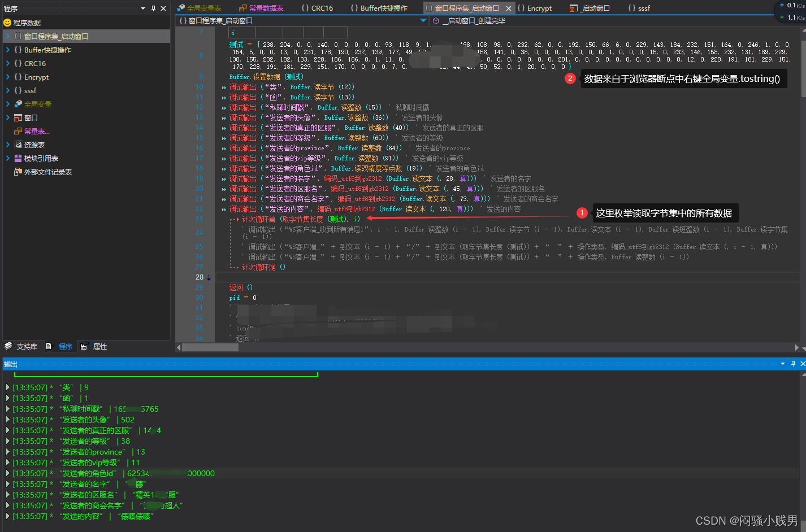Select 外部文件记录表 item
The image size is (806, 532).
[48, 172]
